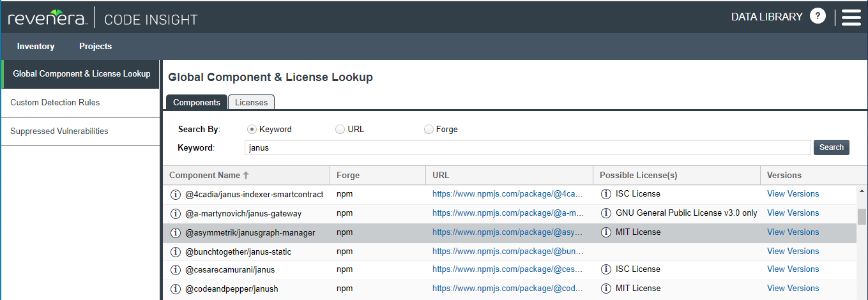Click the Revenera Code Insight logo
Viewport: 868px width, 300px height.
coord(103,18)
